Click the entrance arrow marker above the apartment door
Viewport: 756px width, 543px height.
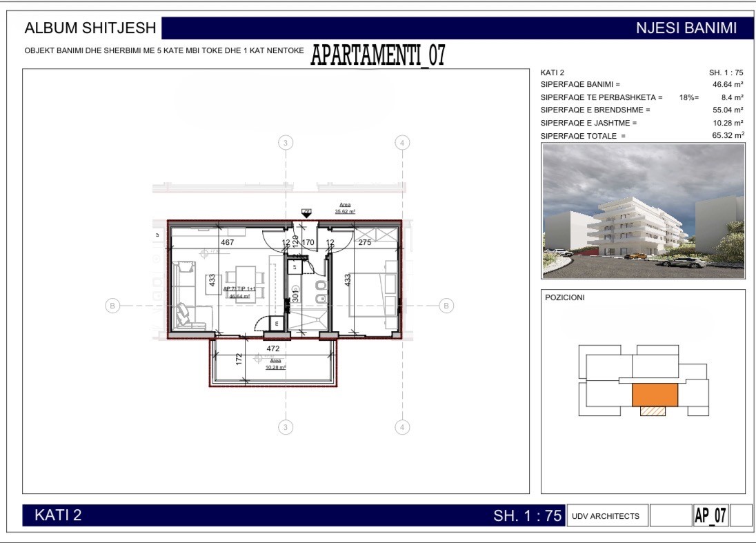pyautogui.click(x=306, y=215)
